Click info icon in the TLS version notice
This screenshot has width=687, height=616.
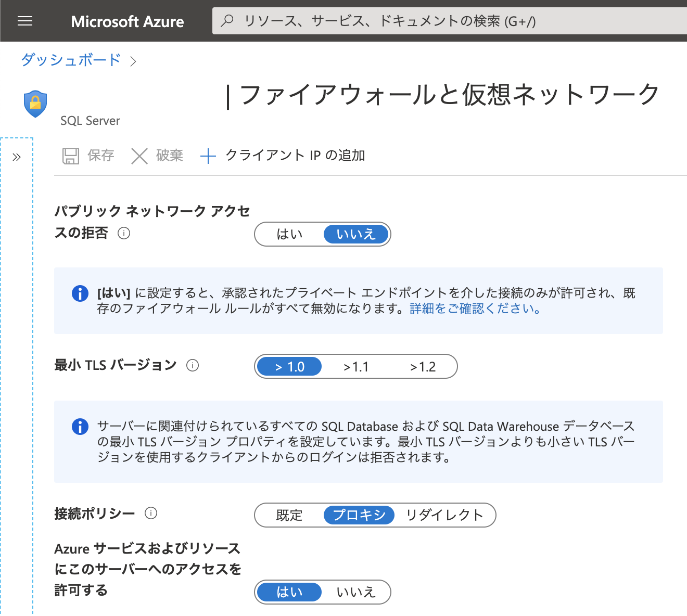80,427
